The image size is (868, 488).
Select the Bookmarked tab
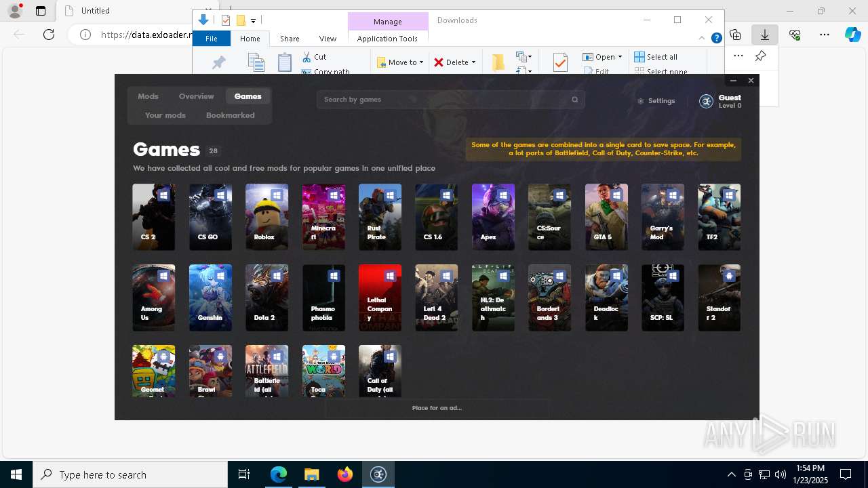click(x=231, y=115)
